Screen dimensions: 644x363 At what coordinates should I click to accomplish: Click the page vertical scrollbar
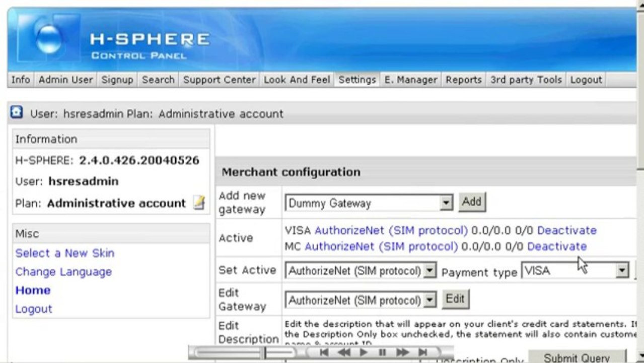click(x=640, y=181)
